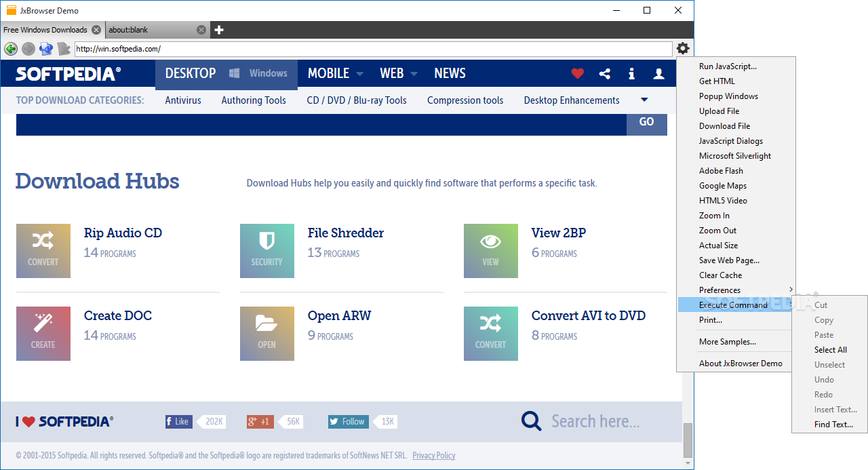Open the Privacy Policy link

433,456
